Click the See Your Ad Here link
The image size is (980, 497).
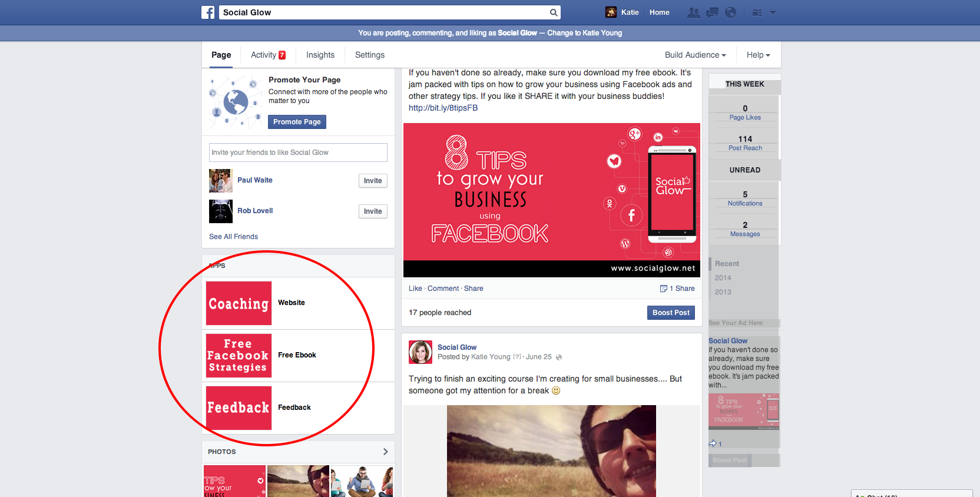pyautogui.click(x=736, y=323)
